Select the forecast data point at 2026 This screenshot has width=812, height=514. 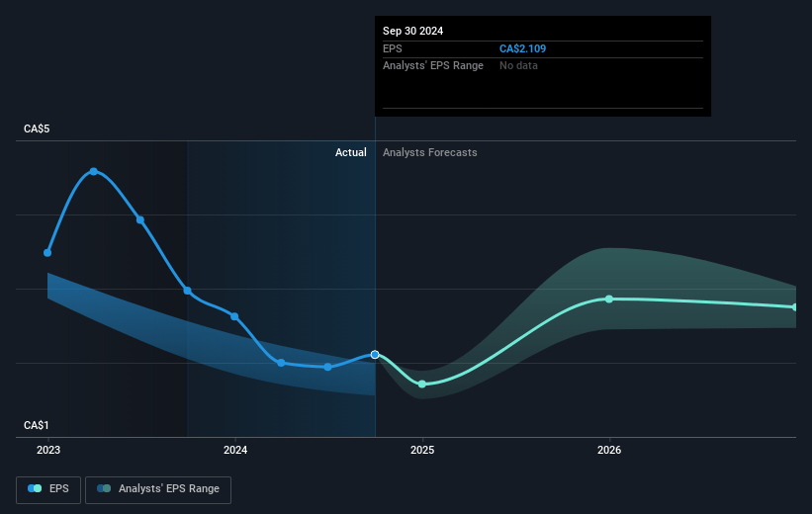coord(609,300)
